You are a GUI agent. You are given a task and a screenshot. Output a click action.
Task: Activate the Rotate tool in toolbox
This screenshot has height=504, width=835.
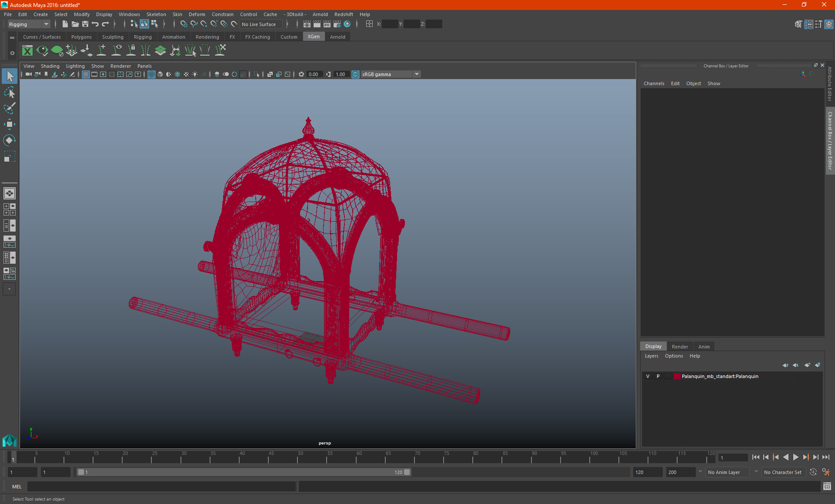pyautogui.click(x=10, y=140)
